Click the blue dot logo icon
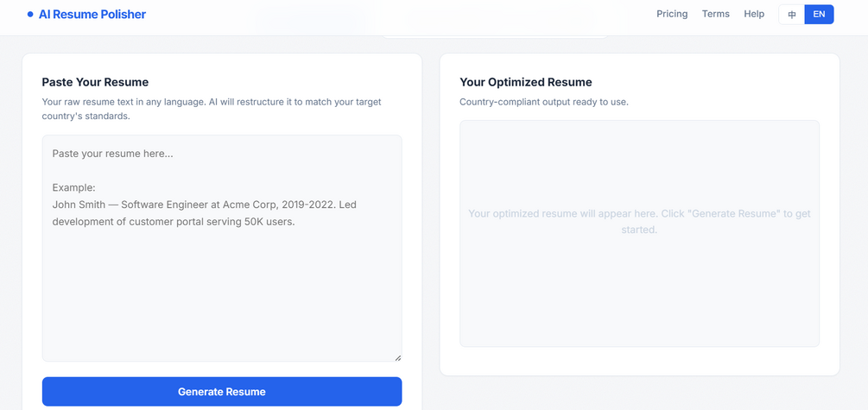 point(30,15)
